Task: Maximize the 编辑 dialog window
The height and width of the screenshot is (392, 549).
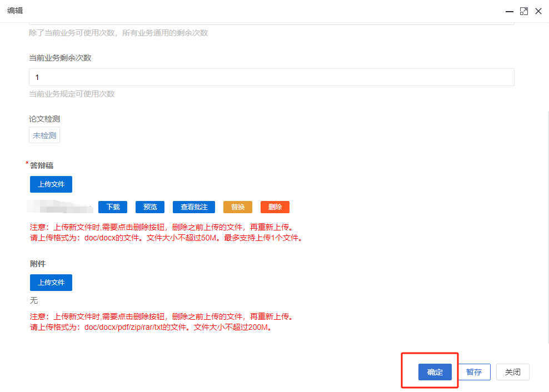Action: [x=524, y=11]
